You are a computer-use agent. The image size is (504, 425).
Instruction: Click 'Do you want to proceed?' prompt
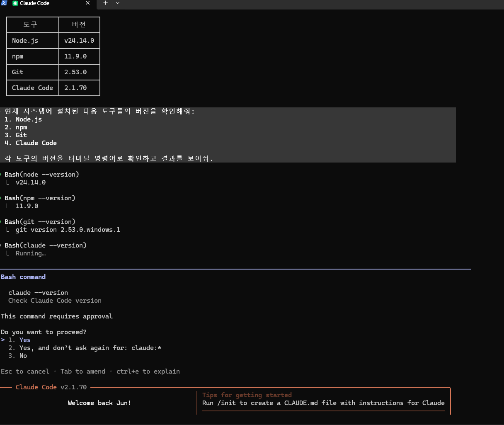coord(44,332)
